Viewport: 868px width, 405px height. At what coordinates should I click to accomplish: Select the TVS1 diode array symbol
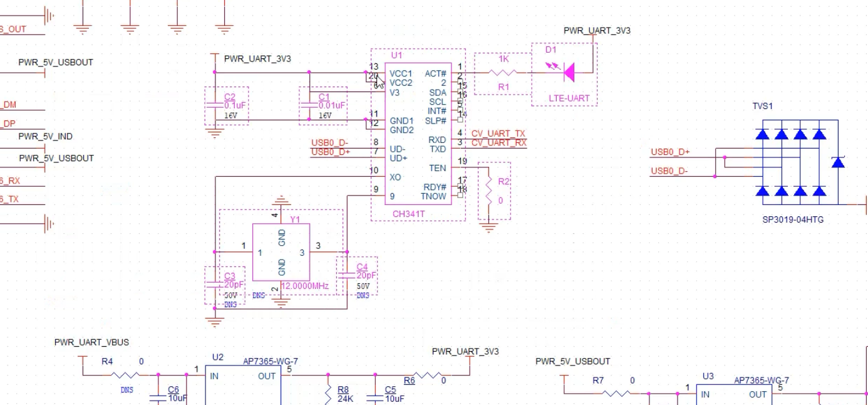pos(798,162)
